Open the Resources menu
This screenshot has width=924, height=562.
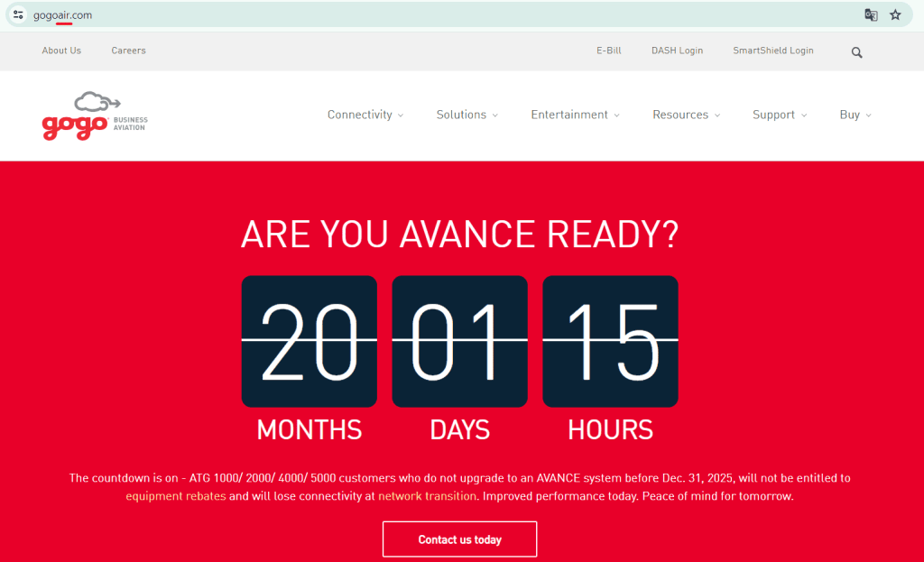[x=686, y=115]
